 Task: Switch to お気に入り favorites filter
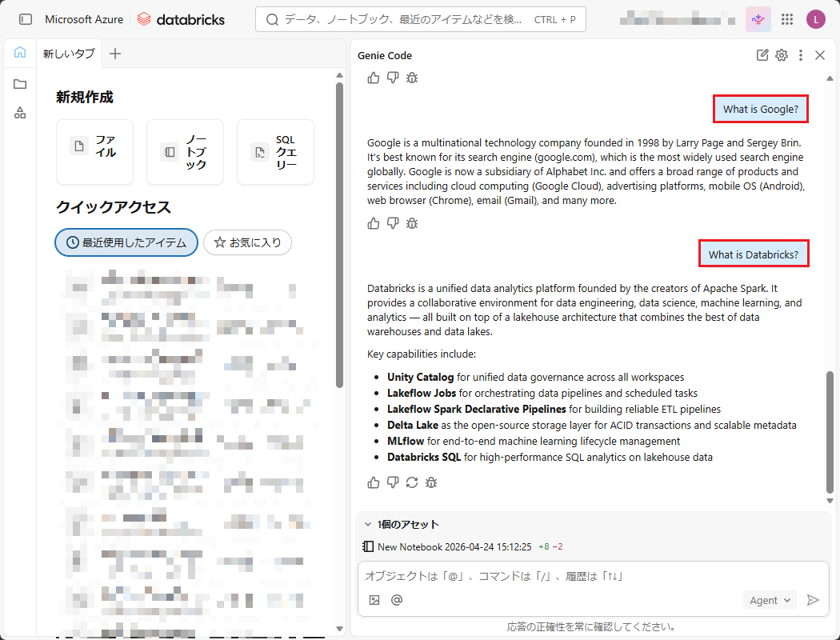point(247,242)
